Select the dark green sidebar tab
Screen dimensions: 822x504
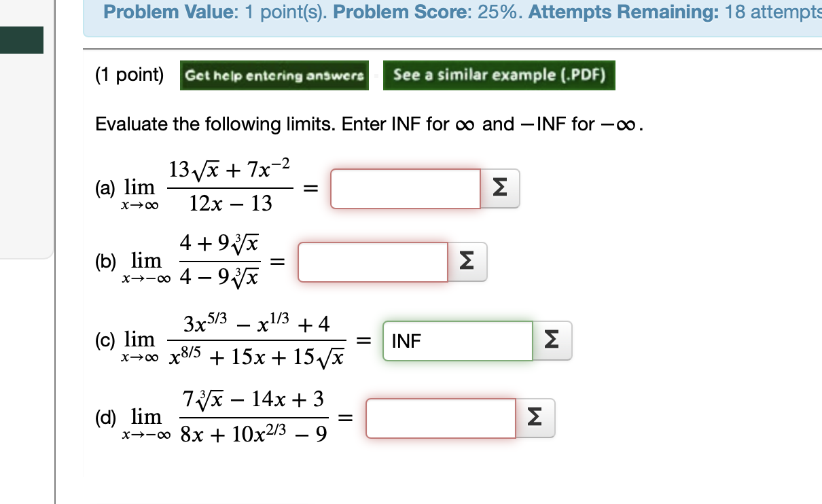tap(22, 40)
